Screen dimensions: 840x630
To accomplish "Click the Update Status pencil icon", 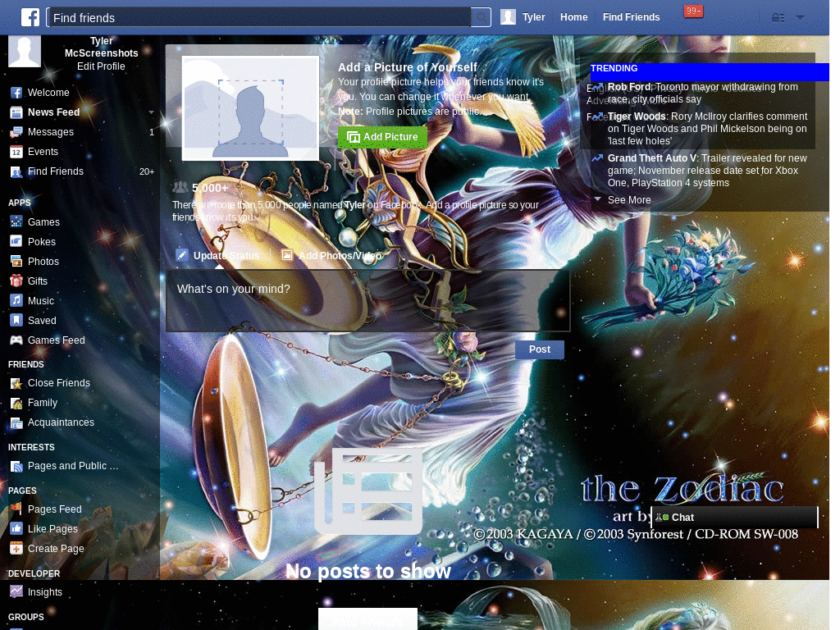I will tap(182, 256).
